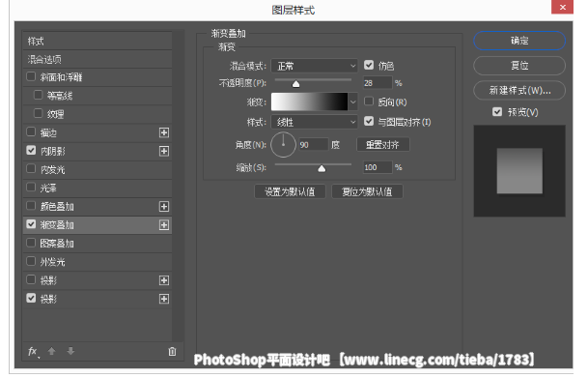Open the 混合选项 section
The width and height of the screenshot is (588, 378).
98,59
